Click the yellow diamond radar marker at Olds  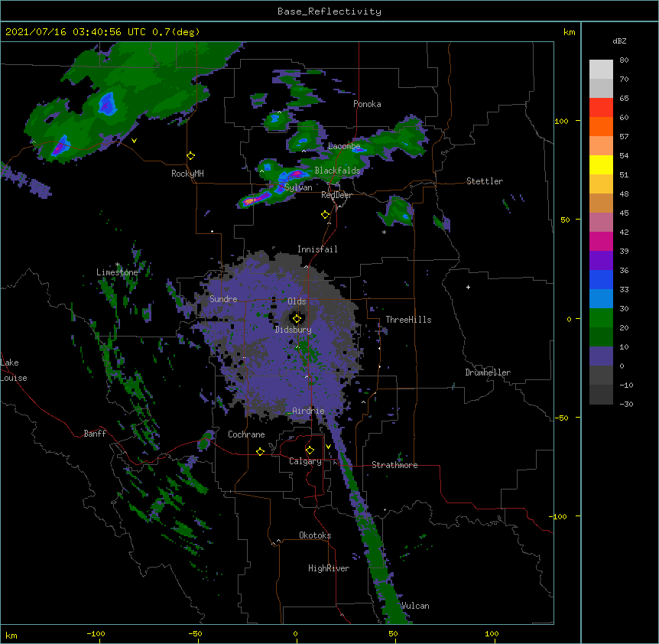pos(297,319)
